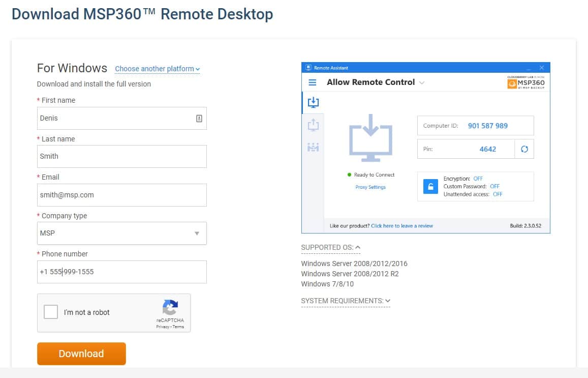This screenshot has height=378, width=588.
Task: Toggle Encryption OFF setting
Action: click(478, 179)
